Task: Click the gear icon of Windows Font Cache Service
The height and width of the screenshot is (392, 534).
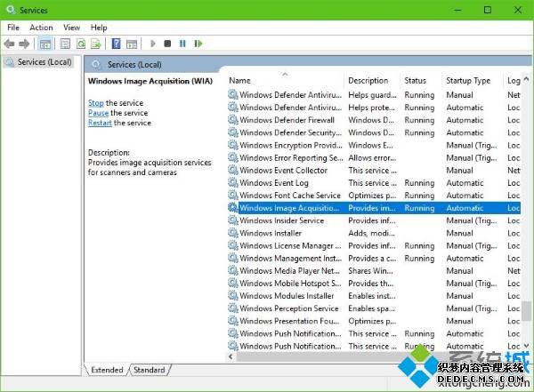Action: click(233, 196)
